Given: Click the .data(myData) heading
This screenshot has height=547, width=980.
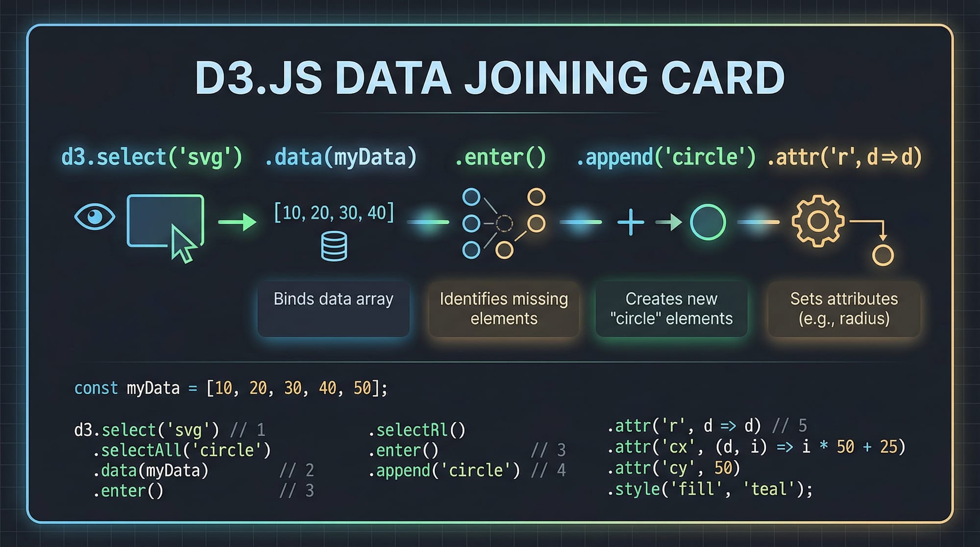Looking at the screenshot, I should (341, 158).
